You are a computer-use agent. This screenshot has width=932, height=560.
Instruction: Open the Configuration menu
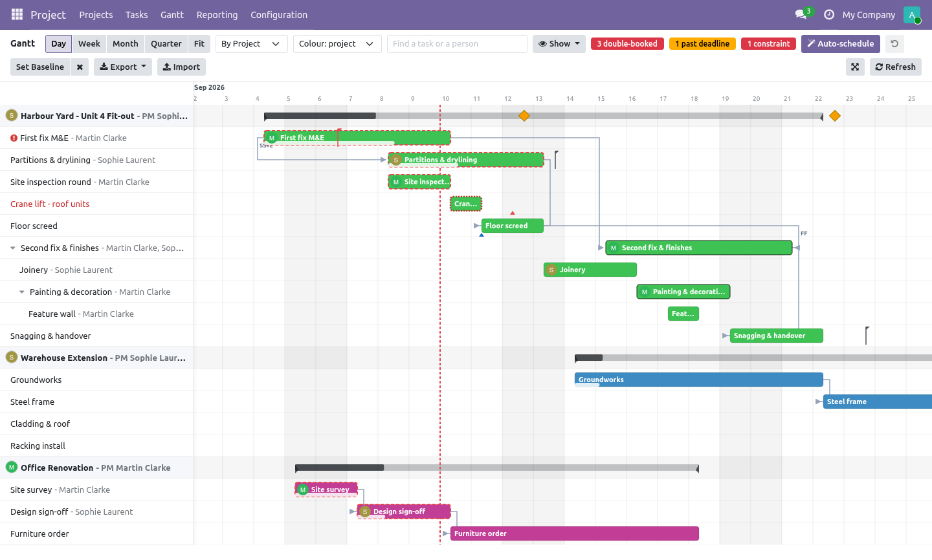coord(279,15)
